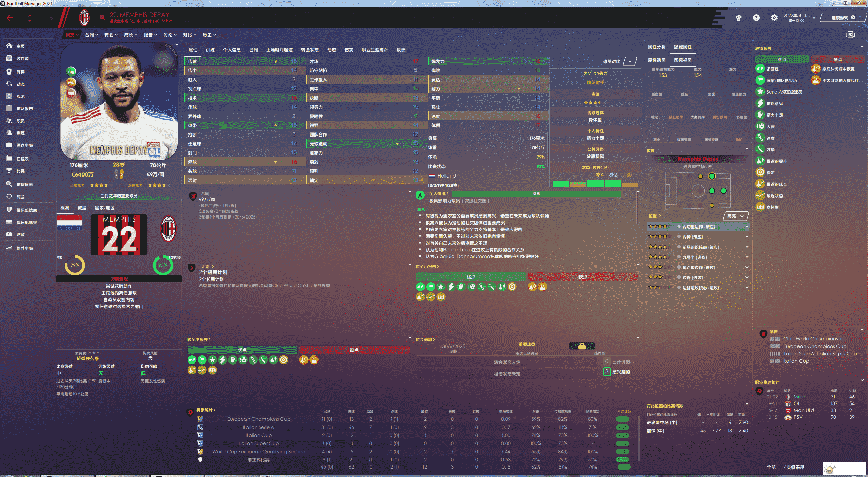Switch to the 个人信息 tab

coord(232,50)
